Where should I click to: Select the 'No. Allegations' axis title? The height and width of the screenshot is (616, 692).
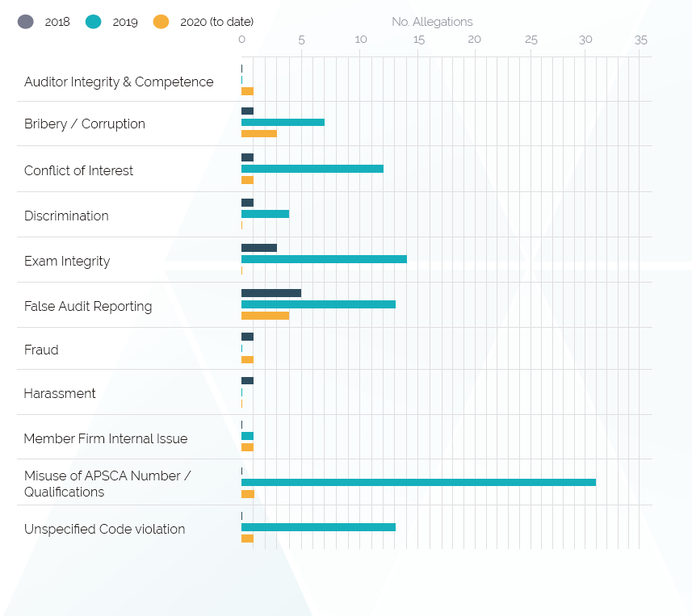point(432,22)
